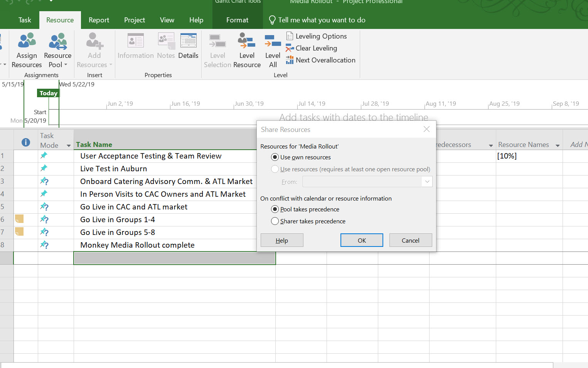Open the Format ribbon tab
This screenshot has width=588, height=368.
click(x=237, y=20)
